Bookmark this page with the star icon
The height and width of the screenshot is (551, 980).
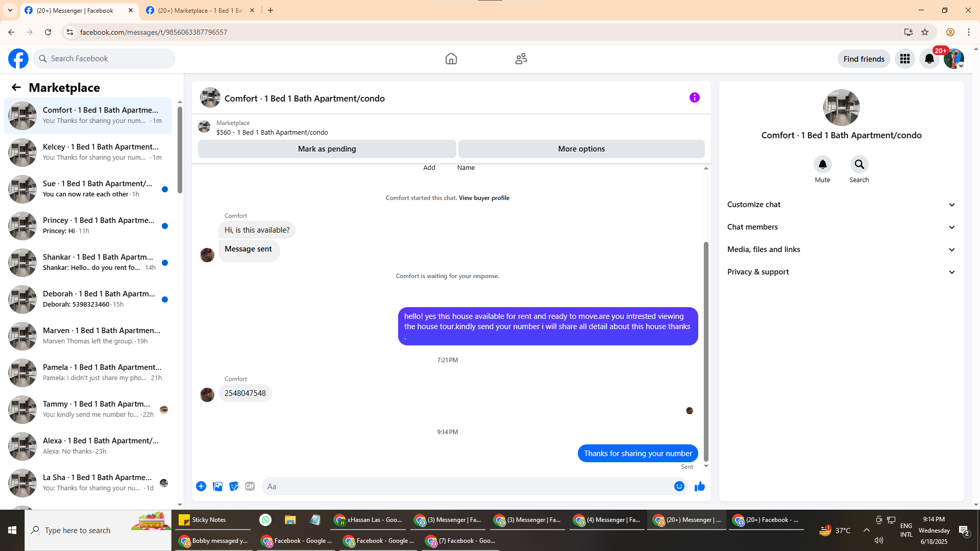point(925,32)
